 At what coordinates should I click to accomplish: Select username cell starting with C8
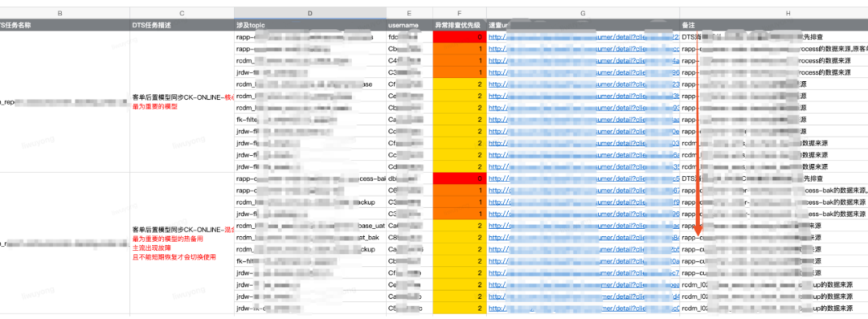[409, 237]
